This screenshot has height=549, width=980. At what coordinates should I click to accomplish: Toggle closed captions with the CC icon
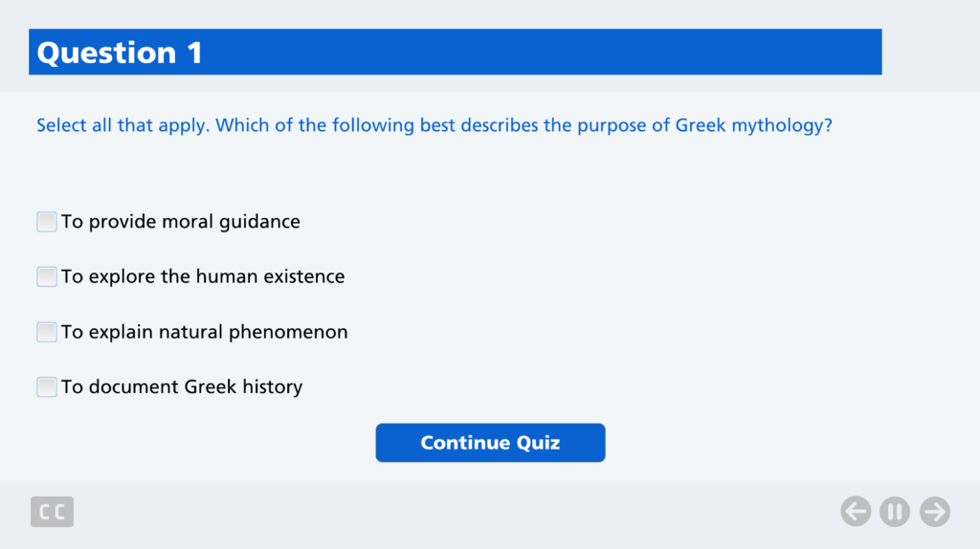[52, 513]
